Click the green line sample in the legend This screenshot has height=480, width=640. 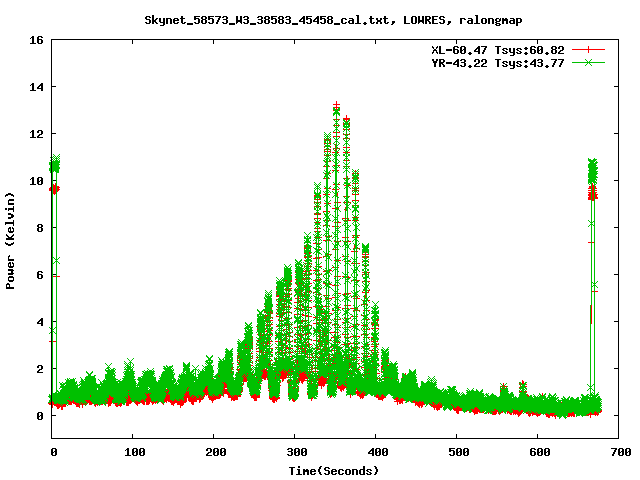click(x=588, y=62)
